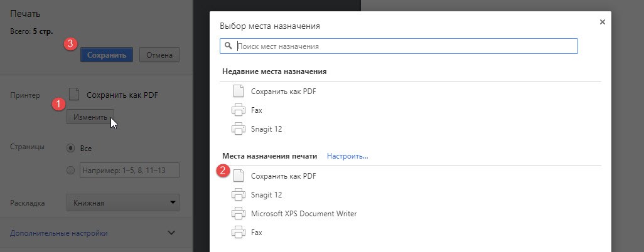Click the page range input field
The image size is (644, 252).
pos(129,170)
